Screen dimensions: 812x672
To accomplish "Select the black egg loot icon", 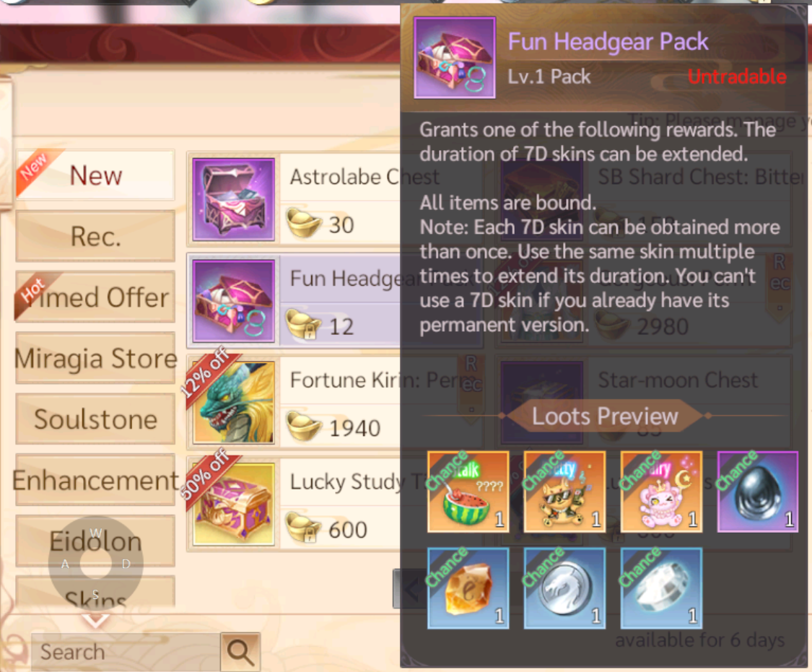I will click(x=758, y=492).
